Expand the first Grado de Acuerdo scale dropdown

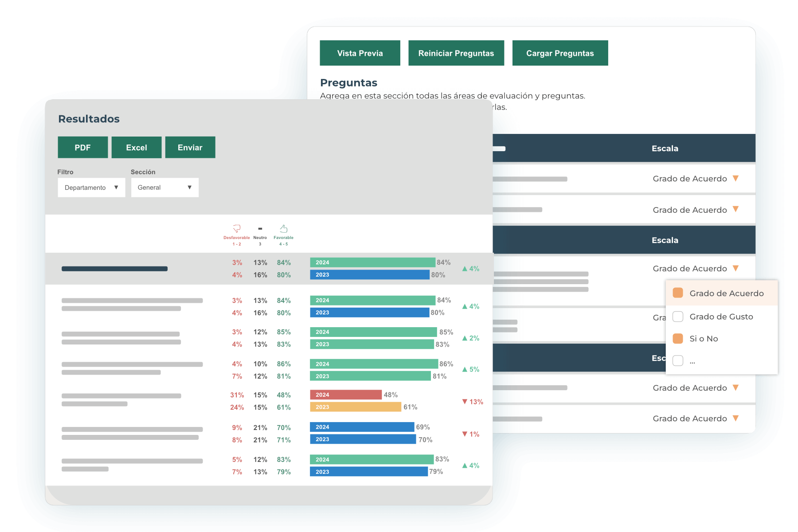point(735,178)
